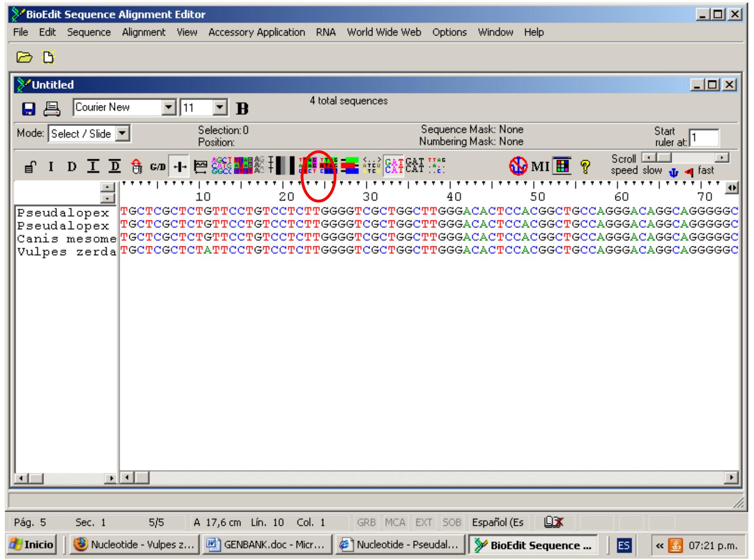The width and height of the screenshot is (754, 560).
Task: Create a new alignment document
Action: coord(48,57)
